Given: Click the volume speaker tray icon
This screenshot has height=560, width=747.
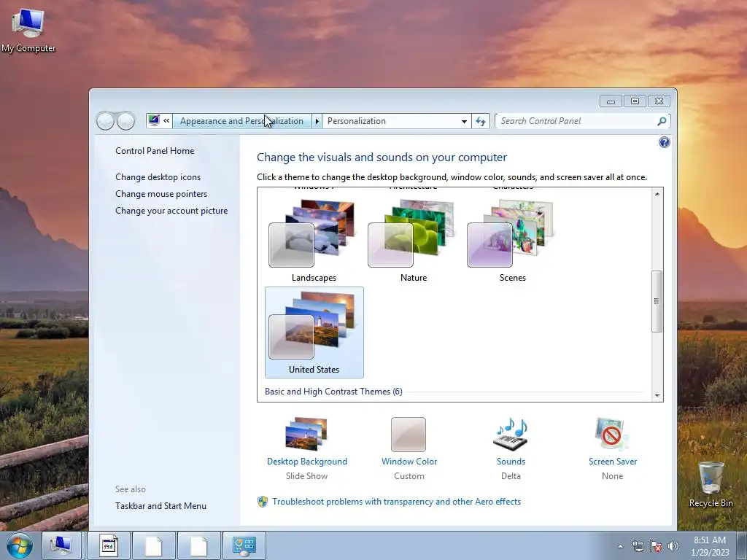Looking at the screenshot, I should pos(673,546).
